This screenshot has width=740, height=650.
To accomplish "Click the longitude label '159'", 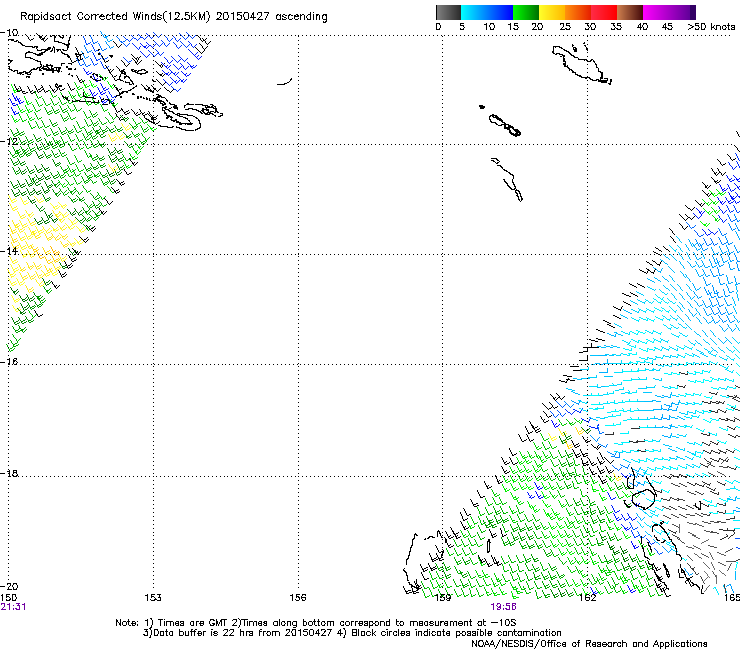I will coord(443,597).
